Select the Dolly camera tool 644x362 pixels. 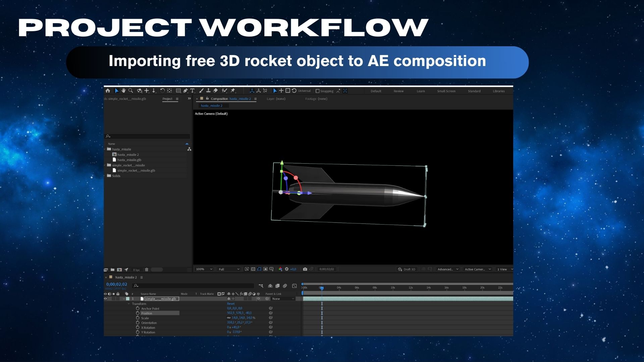154,91
